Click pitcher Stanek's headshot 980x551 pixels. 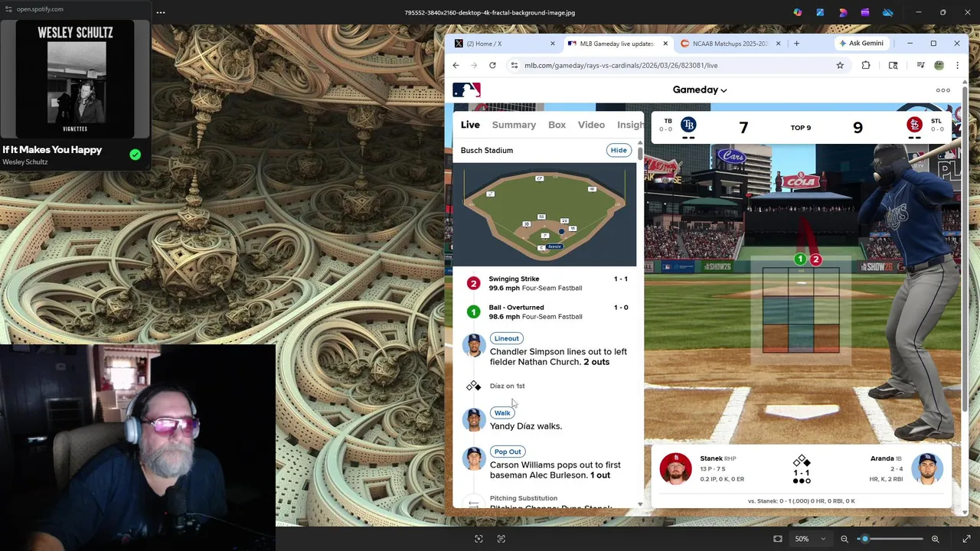[675, 468]
